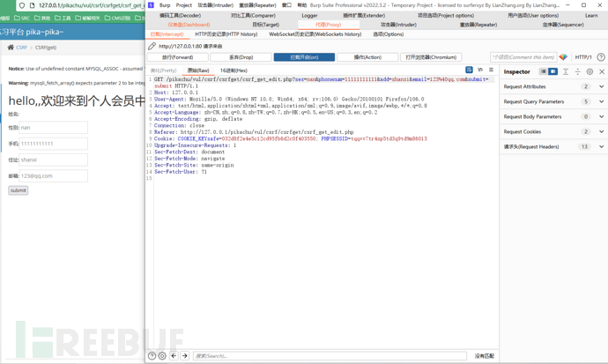Open Inspector settings gear icon
The image size is (608, 364).
[589, 71]
